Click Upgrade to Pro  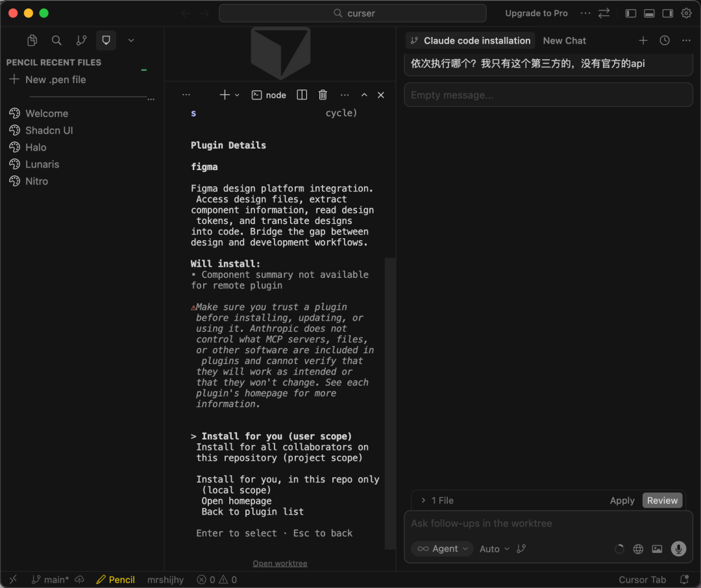pyautogui.click(x=536, y=13)
